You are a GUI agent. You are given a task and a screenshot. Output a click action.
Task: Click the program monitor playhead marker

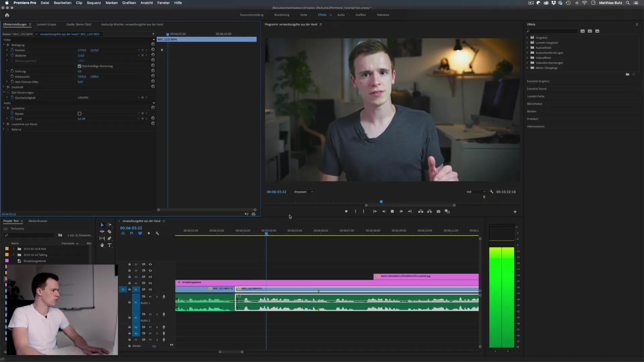(381, 202)
